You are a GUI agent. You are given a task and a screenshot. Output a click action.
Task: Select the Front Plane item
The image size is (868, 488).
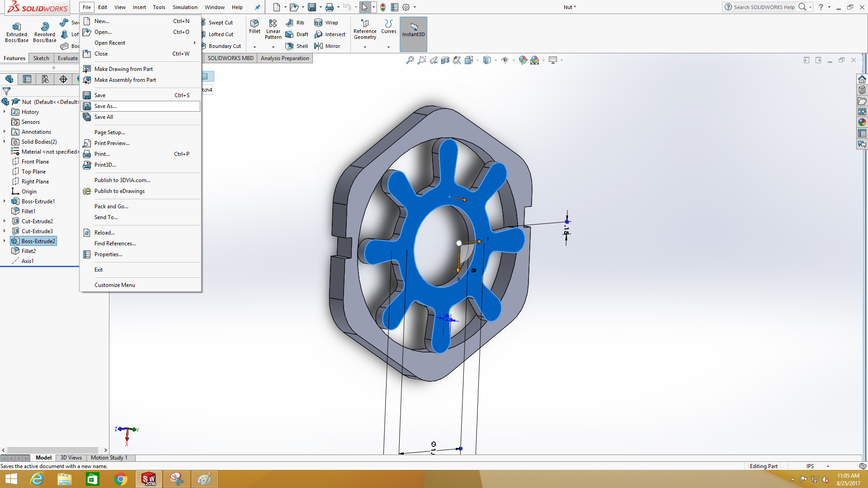(x=35, y=161)
